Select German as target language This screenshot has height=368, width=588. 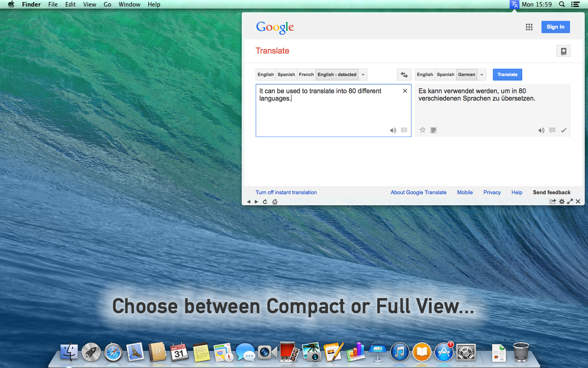(467, 74)
